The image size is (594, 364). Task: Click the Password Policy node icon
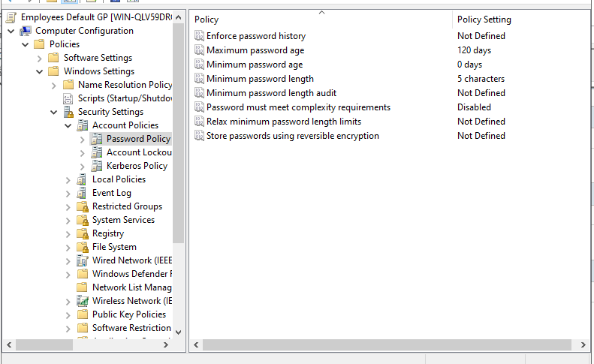tap(97, 139)
